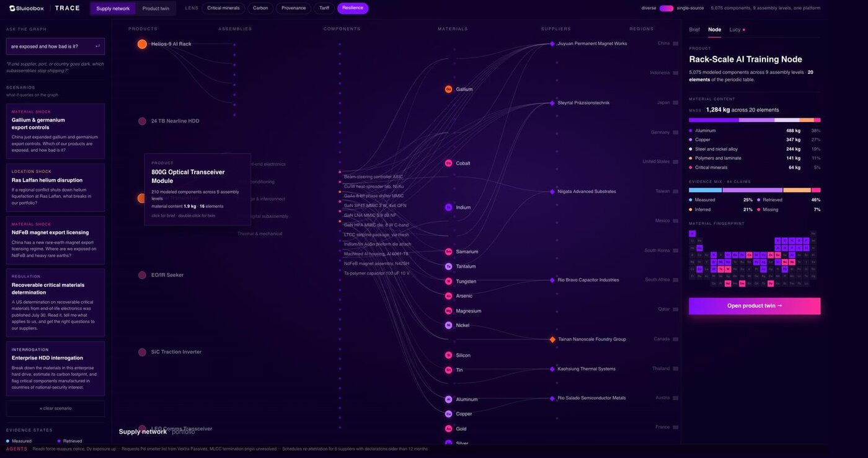Click the Rio Salado Semiconductor Metals diamond
This screenshot has height=458, width=868.
tap(552, 399)
